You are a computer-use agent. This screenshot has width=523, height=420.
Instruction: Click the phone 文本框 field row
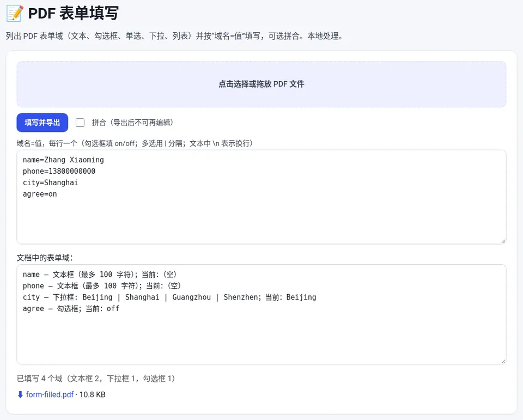(x=102, y=286)
